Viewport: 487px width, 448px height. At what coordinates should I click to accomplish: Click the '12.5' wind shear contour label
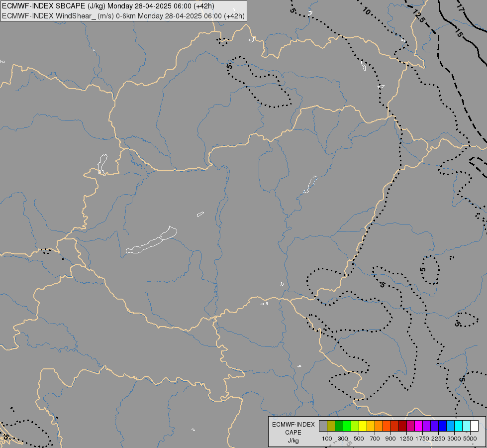click(x=419, y=15)
